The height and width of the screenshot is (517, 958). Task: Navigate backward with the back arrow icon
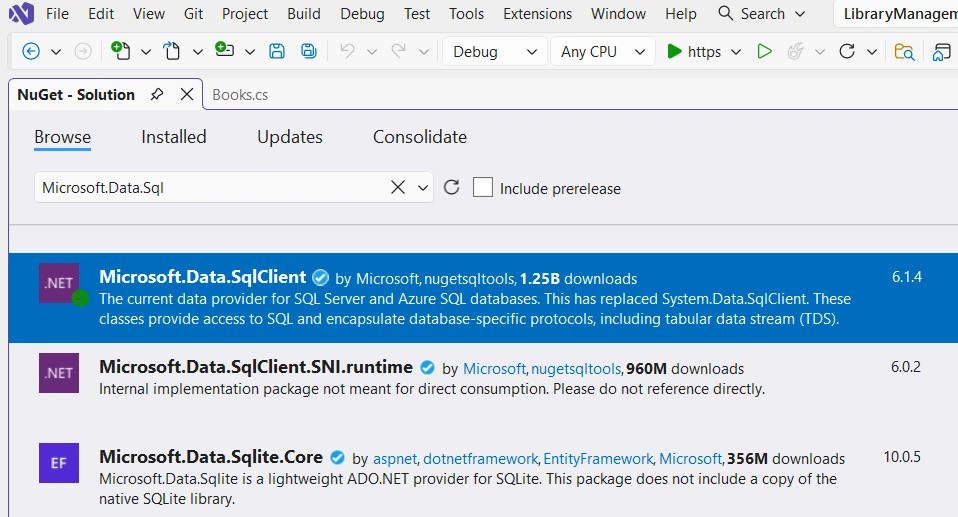point(31,52)
